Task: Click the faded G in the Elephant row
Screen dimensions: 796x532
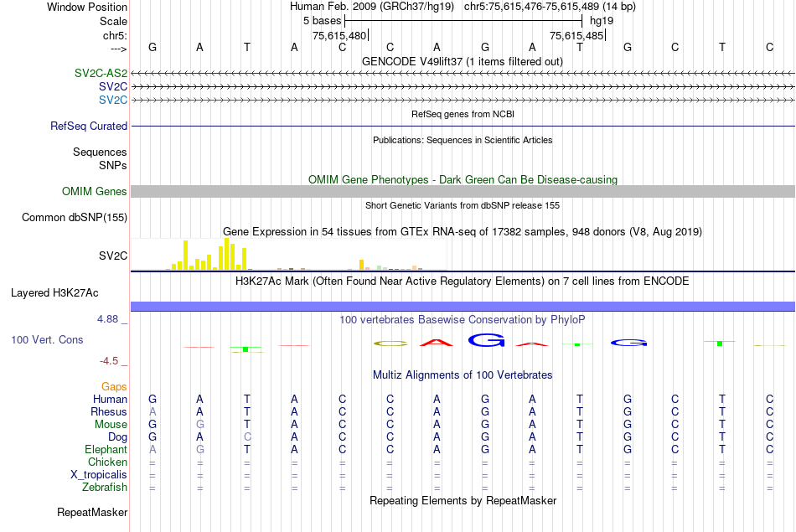Action: coord(200,449)
